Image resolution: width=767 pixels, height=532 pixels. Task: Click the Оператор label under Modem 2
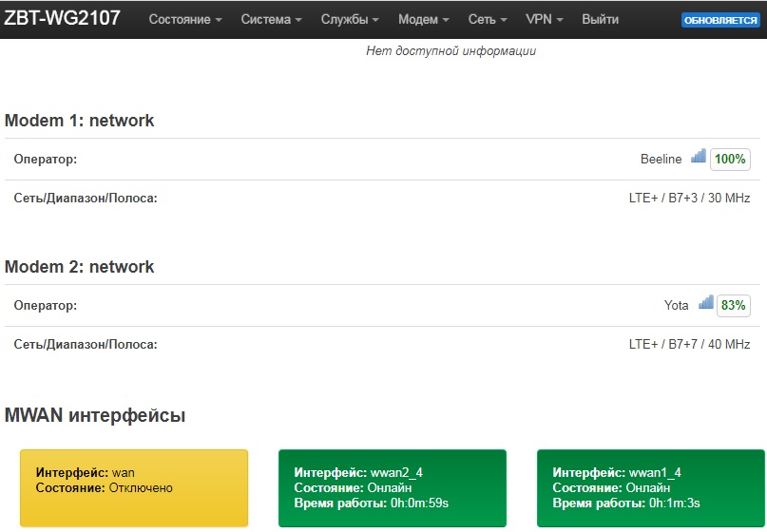[x=45, y=305]
